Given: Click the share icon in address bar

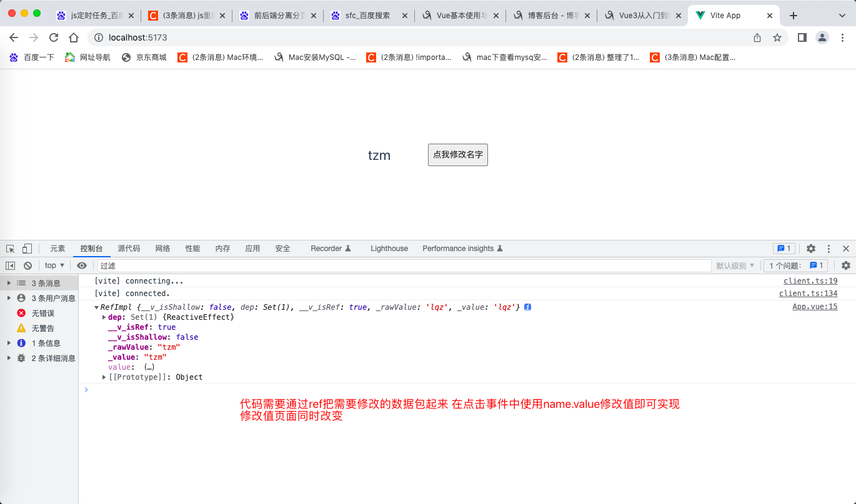Looking at the screenshot, I should [x=757, y=37].
